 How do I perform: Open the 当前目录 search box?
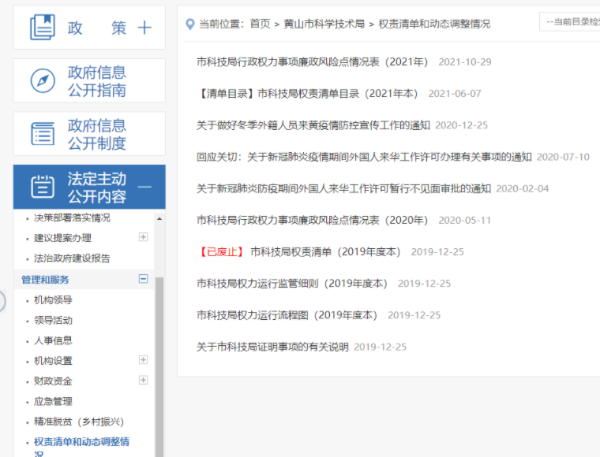click(568, 21)
